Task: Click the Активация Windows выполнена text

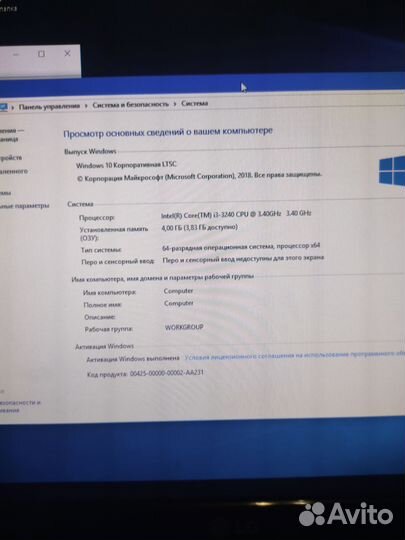Action: [x=133, y=359]
